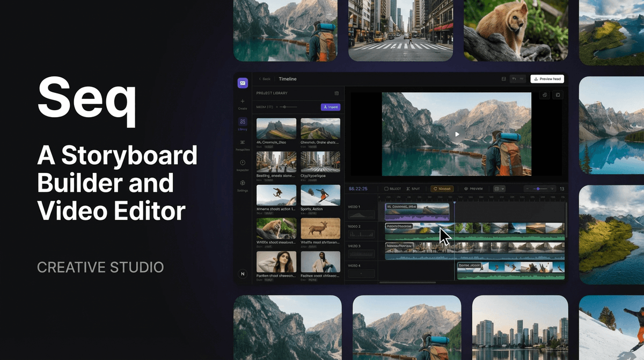Click the orange highlighted timeline toolbar button

443,189
